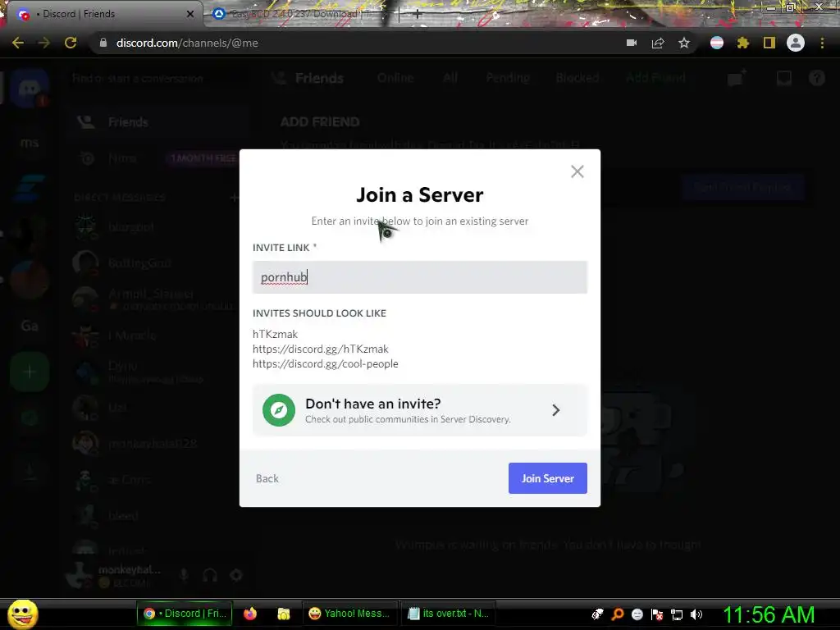Open the Chrome profile avatar
840x630 pixels.
pyautogui.click(x=796, y=43)
